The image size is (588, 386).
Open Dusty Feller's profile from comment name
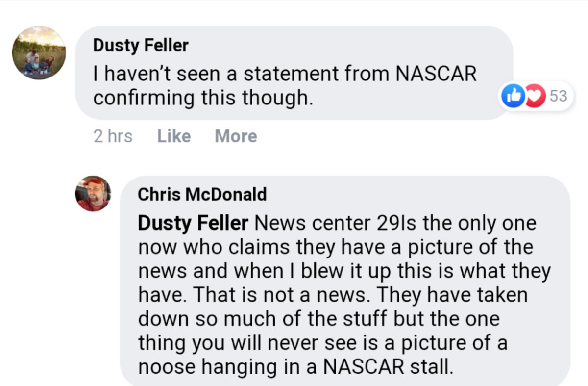[141, 46]
